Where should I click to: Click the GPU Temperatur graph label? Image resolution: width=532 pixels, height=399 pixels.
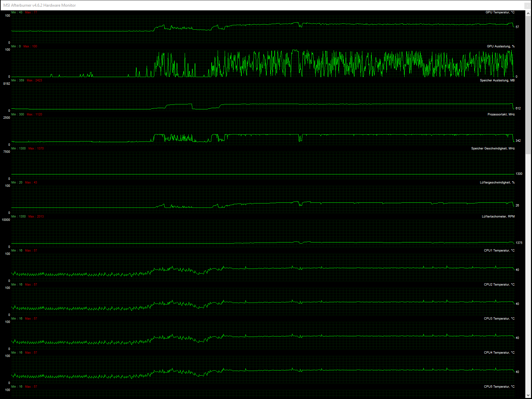(500, 12)
